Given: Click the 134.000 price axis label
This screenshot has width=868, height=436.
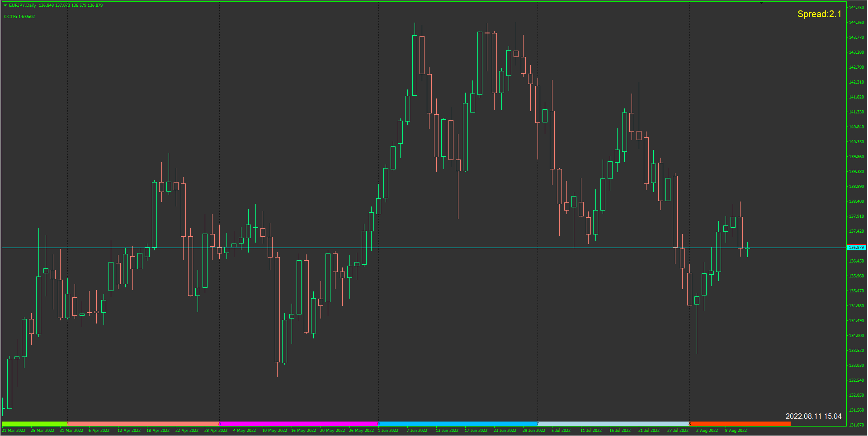Looking at the screenshot, I should click(856, 336).
